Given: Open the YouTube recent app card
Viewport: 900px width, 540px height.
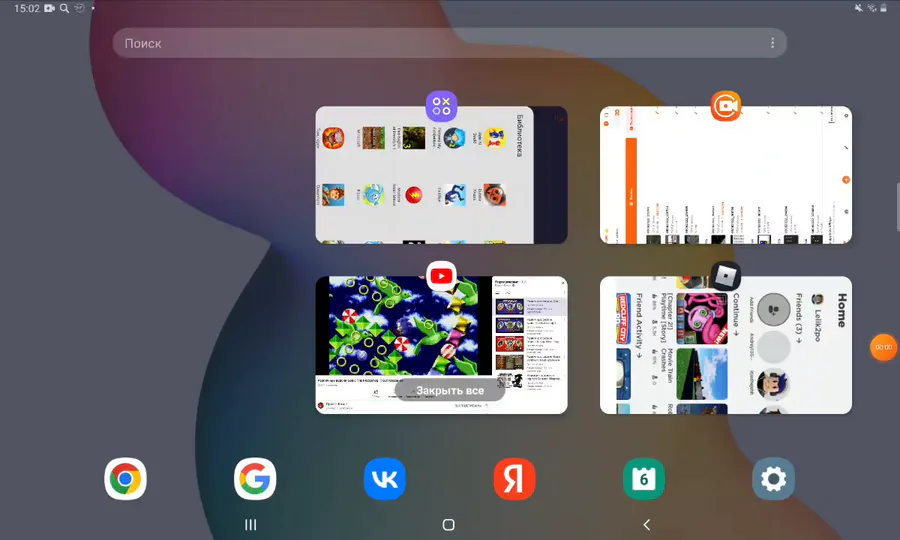Looking at the screenshot, I should click(441, 345).
